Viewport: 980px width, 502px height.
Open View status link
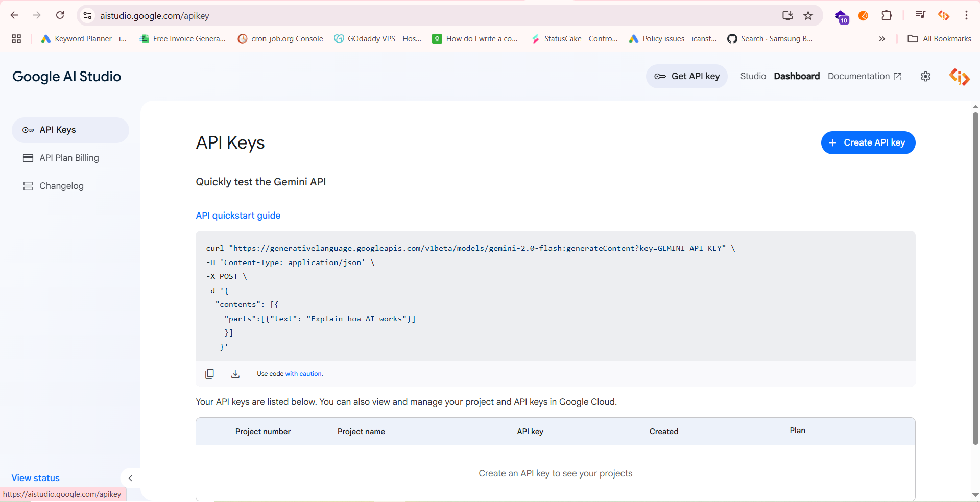(36, 478)
